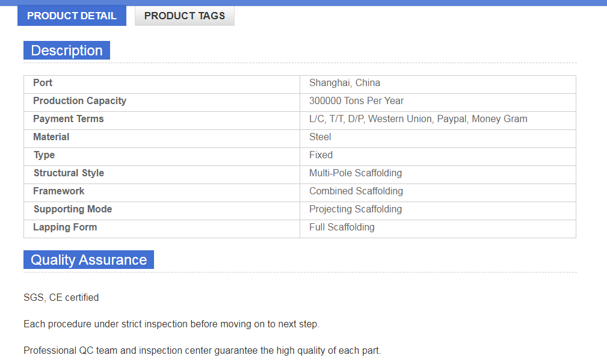Screen dimensions: 607x364
Task: Select the Production Capacity label cell
Action: pyautogui.click(x=79, y=101)
